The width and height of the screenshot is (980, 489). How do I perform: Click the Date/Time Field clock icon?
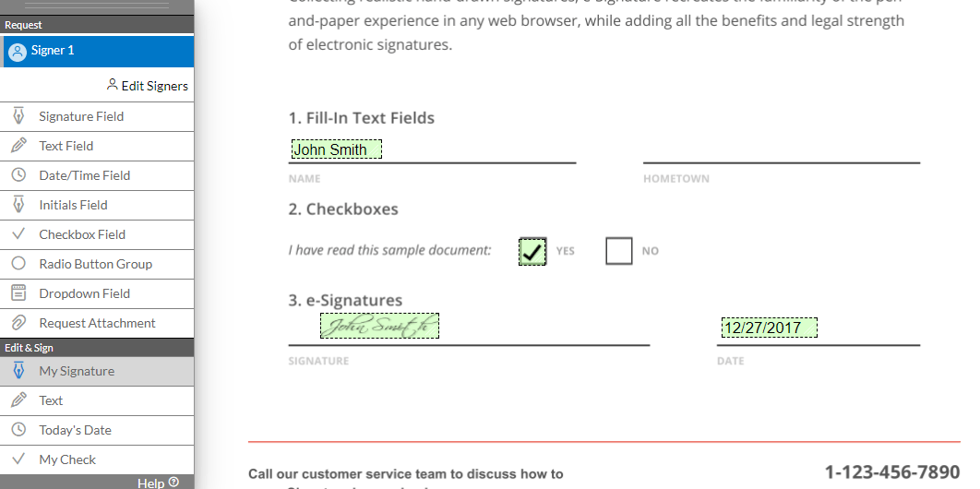pos(18,175)
